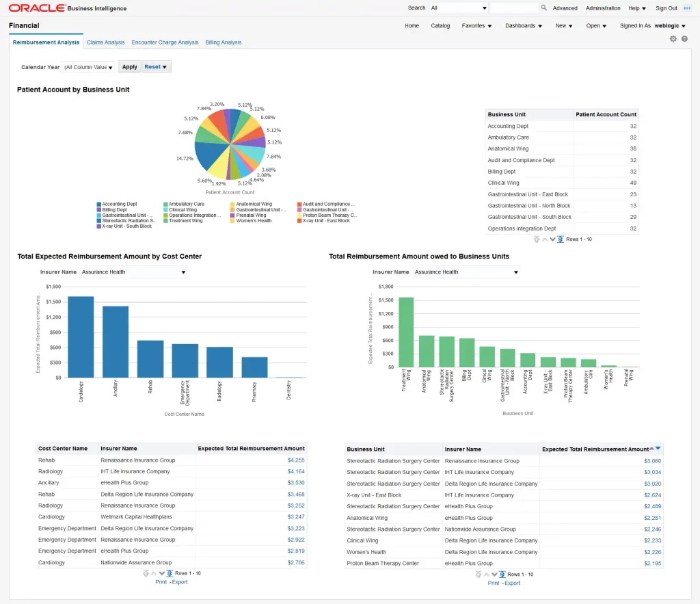
Task: Click the $2,624 X-ray Unit - East Block amount
Action: click(653, 495)
